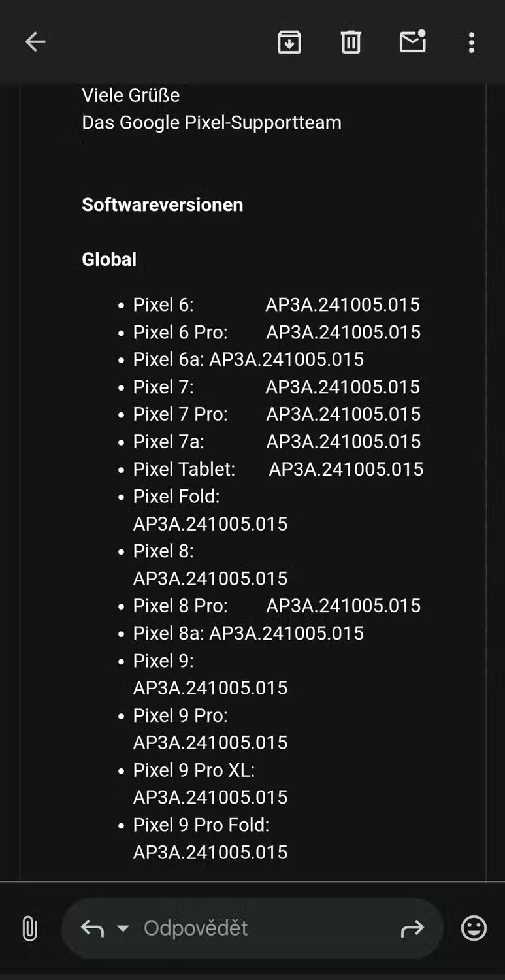505x980 pixels.
Task: Tap the Pixel 6a build entry
Action: [248, 359]
